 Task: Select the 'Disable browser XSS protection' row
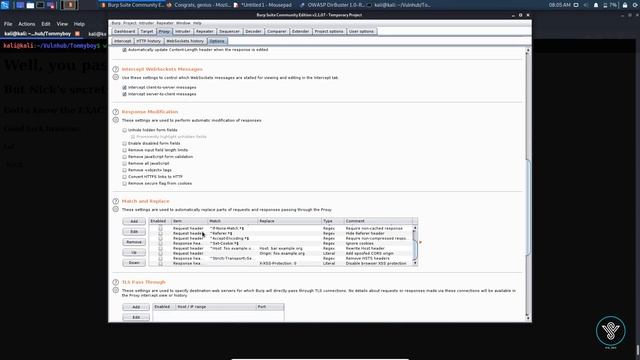pos(281,264)
